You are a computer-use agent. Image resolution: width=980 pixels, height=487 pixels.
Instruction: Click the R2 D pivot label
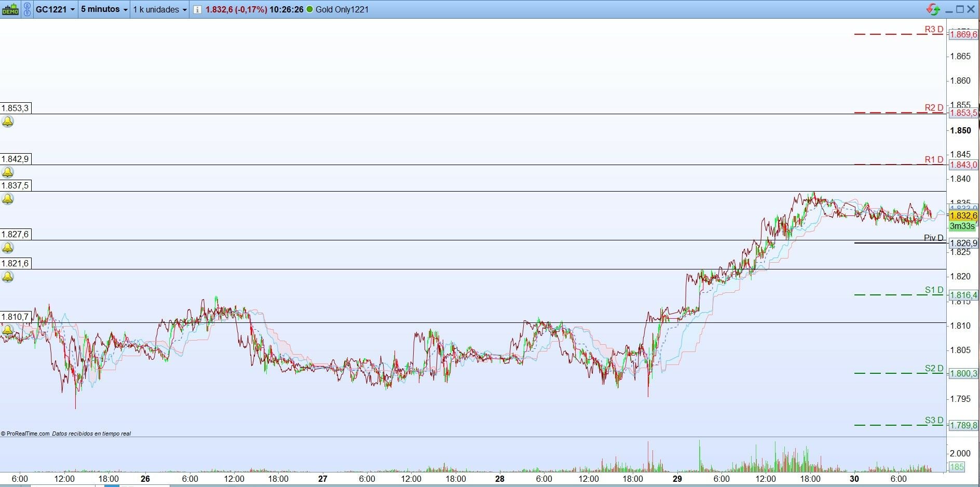(x=934, y=108)
